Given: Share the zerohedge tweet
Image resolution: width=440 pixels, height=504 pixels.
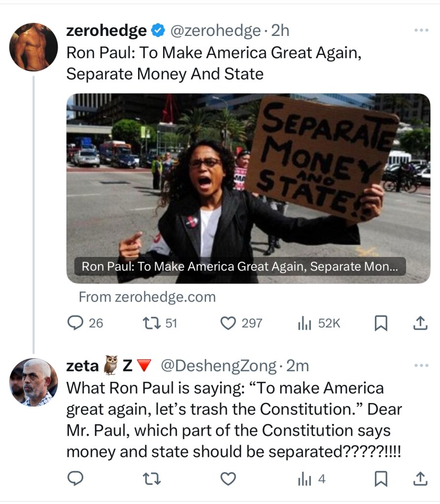Looking at the screenshot, I should [419, 323].
